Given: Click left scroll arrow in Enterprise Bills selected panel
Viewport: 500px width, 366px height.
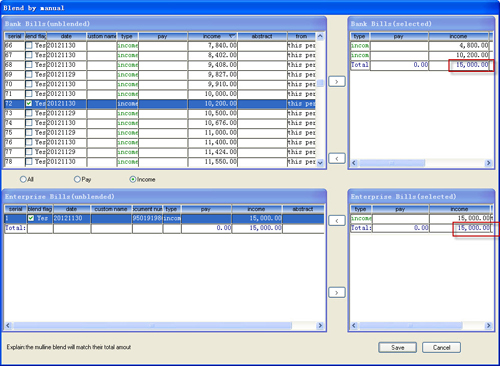Looking at the screenshot, I should point(354,325).
